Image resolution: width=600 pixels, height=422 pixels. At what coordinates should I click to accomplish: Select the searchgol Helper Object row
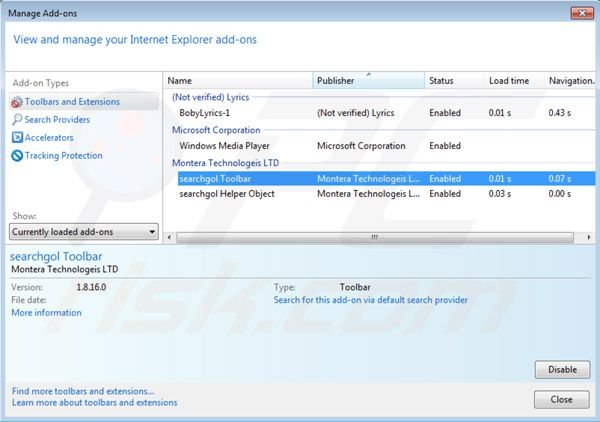pyautogui.click(x=386, y=194)
